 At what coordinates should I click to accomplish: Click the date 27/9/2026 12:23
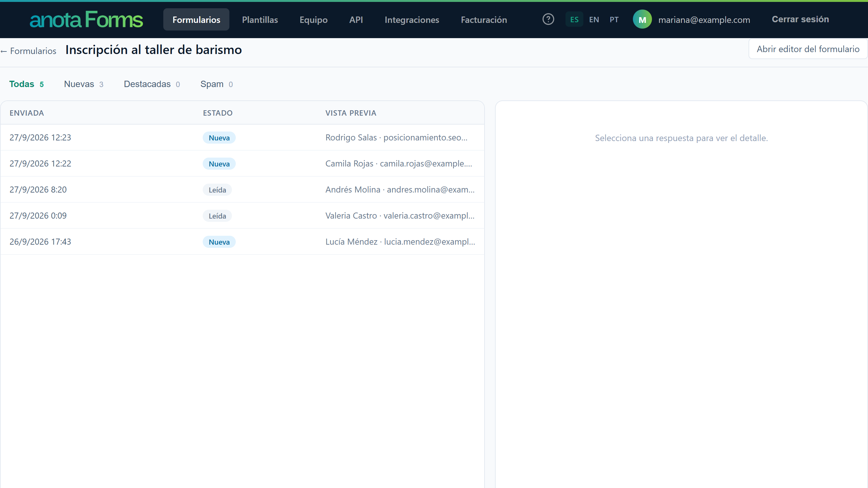(40, 138)
